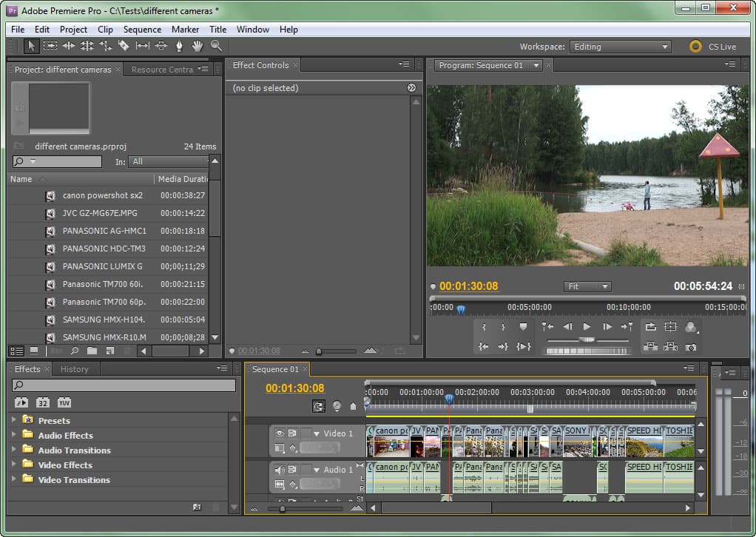Image resolution: width=756 pixels, height=537 pixels.
Task: Click the Set Display Style icon on Video 1
Action: point(280,447)
